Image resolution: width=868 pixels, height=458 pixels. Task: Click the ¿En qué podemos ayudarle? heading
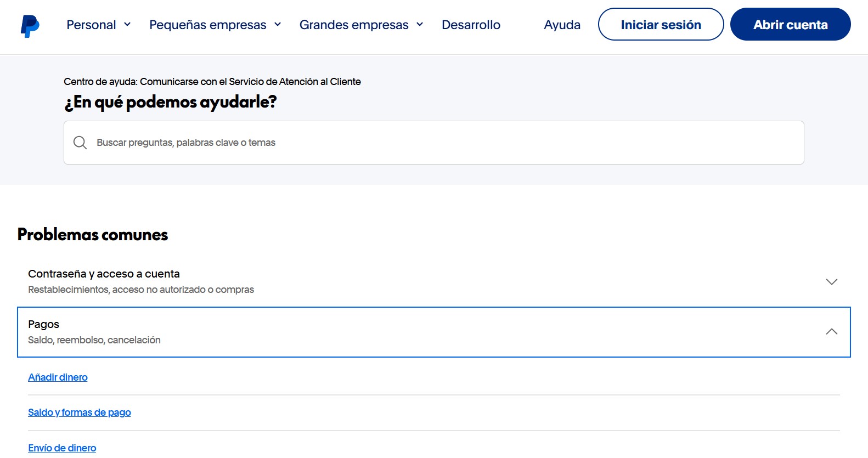pos(171,102)
